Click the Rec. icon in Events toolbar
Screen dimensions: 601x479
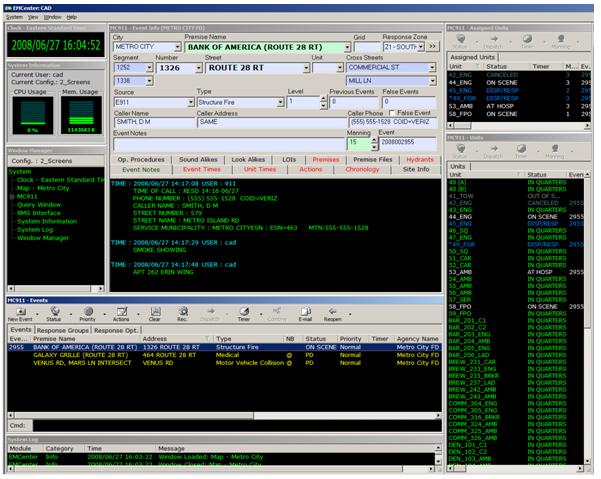point(182,311)
